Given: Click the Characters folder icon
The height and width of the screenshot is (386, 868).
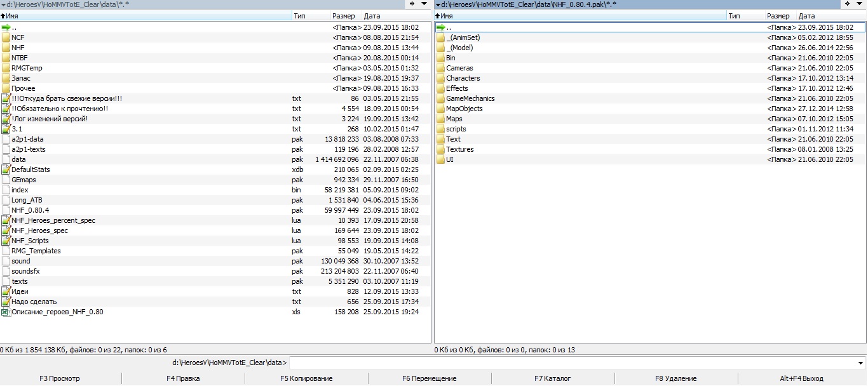Looking at the screenshot, I should (441, 78).
